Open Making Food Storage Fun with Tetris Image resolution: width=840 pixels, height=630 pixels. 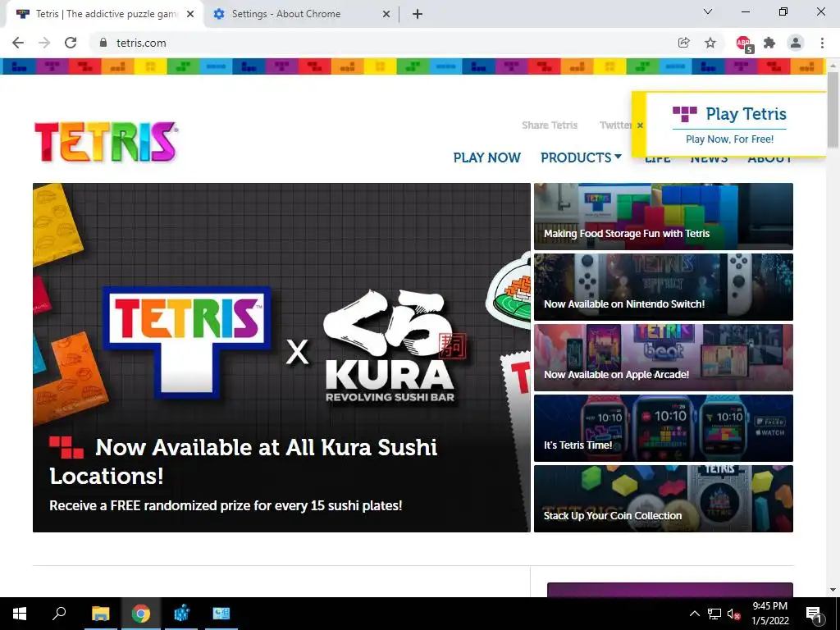[x=663, y=217]
